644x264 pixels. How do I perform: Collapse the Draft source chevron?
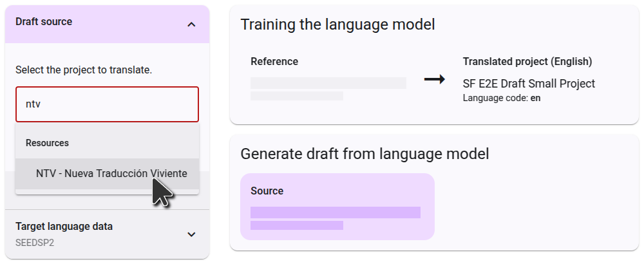[191, 24]
